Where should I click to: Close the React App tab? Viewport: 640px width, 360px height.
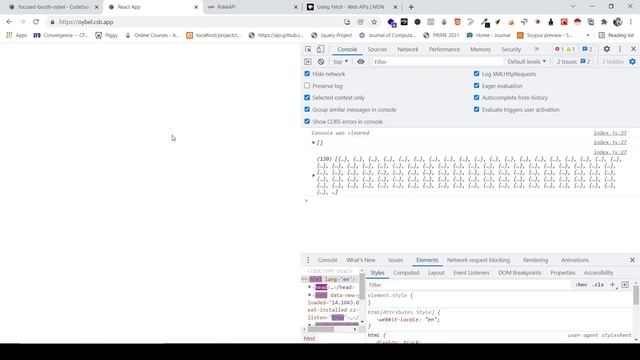pyautogui.click(x=196, y=7)
